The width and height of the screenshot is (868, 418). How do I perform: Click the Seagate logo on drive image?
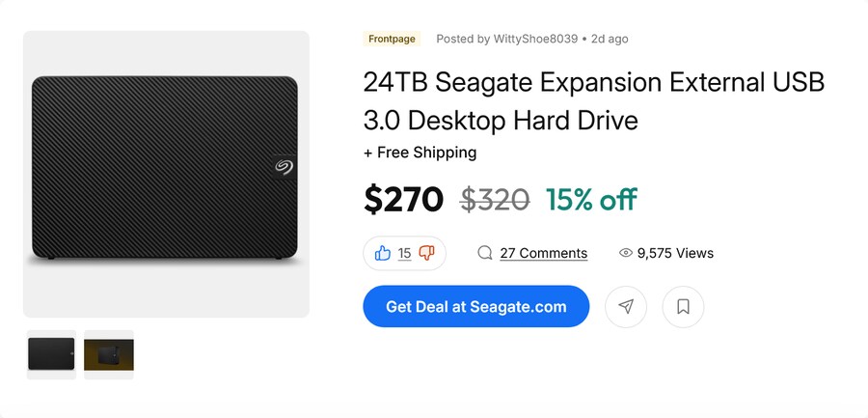(284, 167)
